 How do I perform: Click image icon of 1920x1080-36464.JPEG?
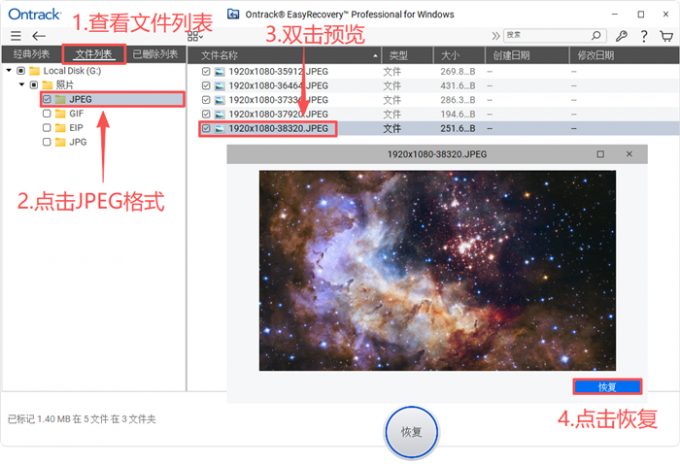click(220, 86)
